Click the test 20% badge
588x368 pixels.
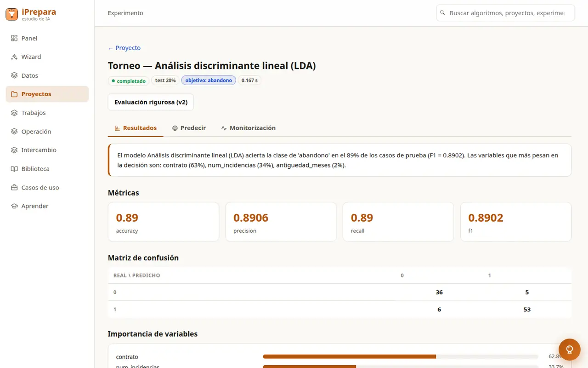point(165,80)
